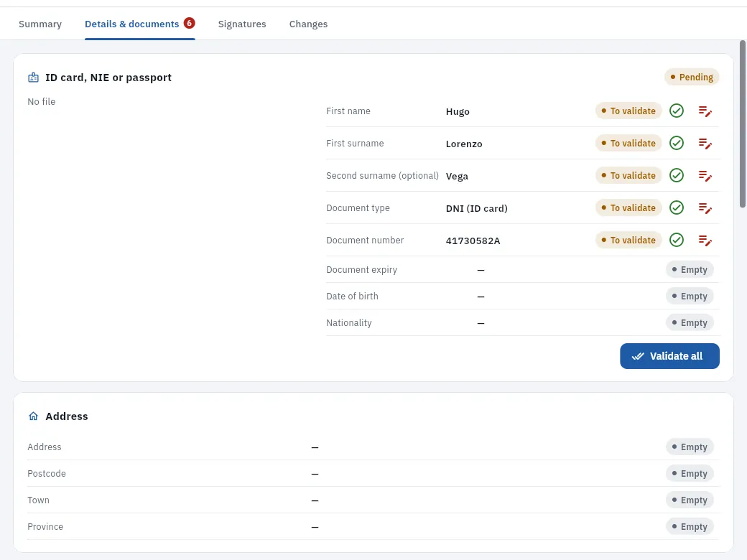Click the ID card section icon
The height and width of the screenshot is (560, 747).
33,77
